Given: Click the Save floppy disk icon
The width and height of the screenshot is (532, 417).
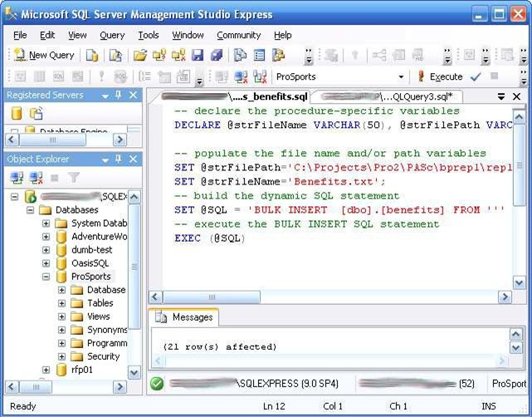Looking at the screenshot, I should tap(198, 55).
